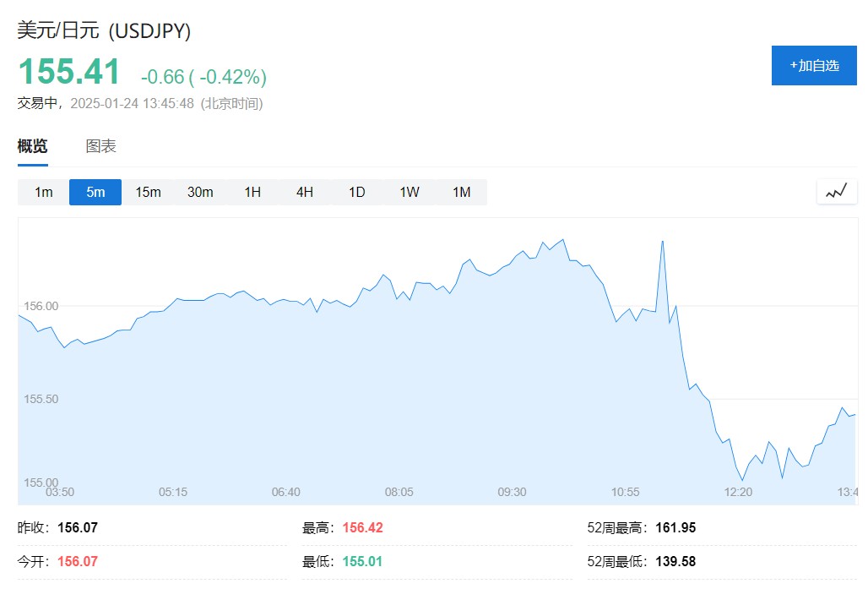Screen dimensions: 868x589
Task: Click the chart peak spike near 11:20
Action: 662,242
